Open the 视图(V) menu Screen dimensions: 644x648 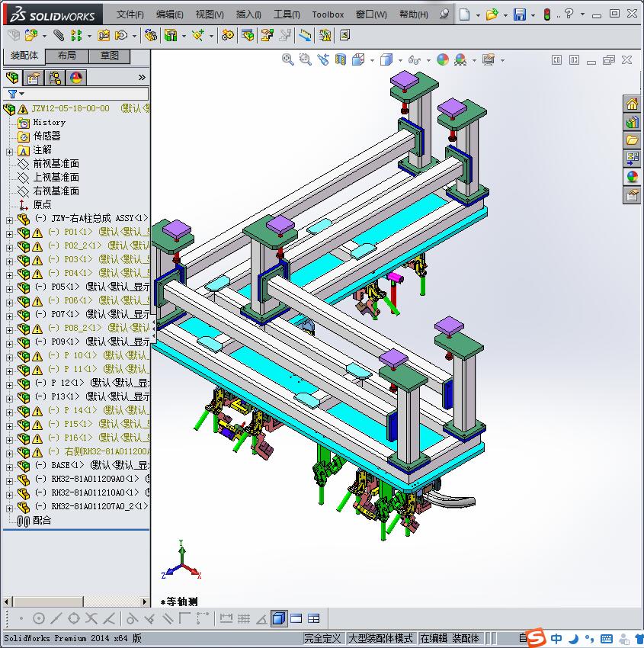210,14
